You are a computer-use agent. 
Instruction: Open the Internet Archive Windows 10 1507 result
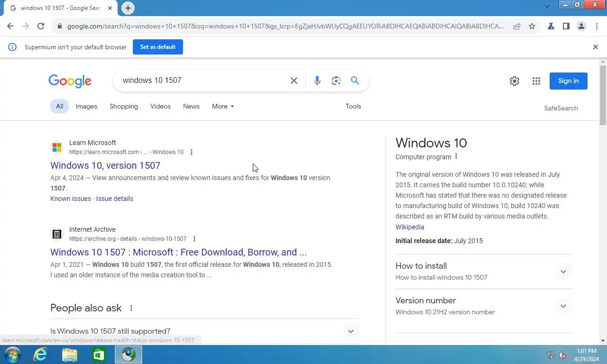[178, 252]
